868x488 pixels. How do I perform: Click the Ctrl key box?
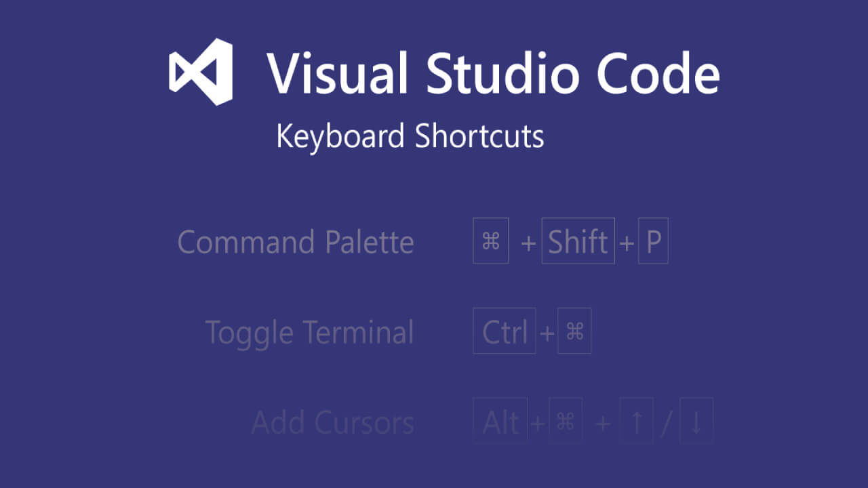pos(505,331)
